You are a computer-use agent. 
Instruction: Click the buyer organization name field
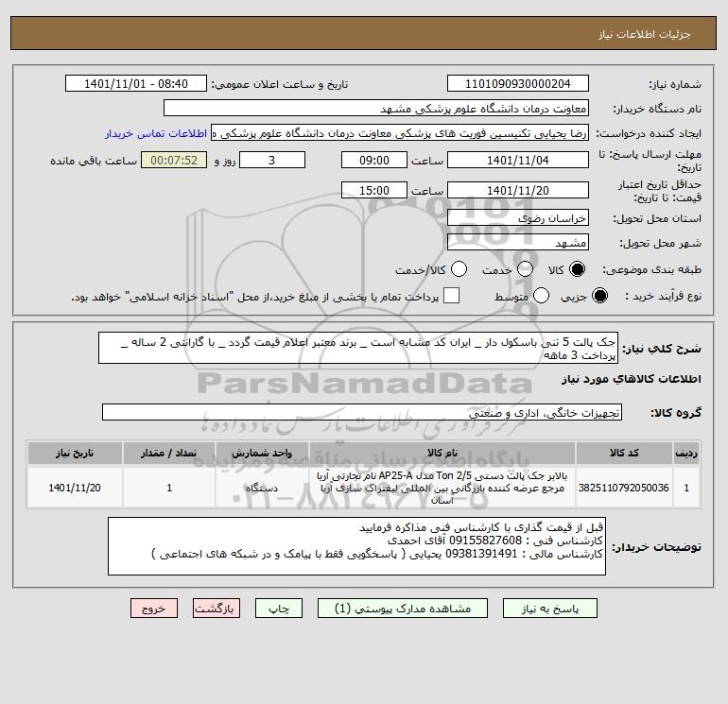click(x=376, y=109)
